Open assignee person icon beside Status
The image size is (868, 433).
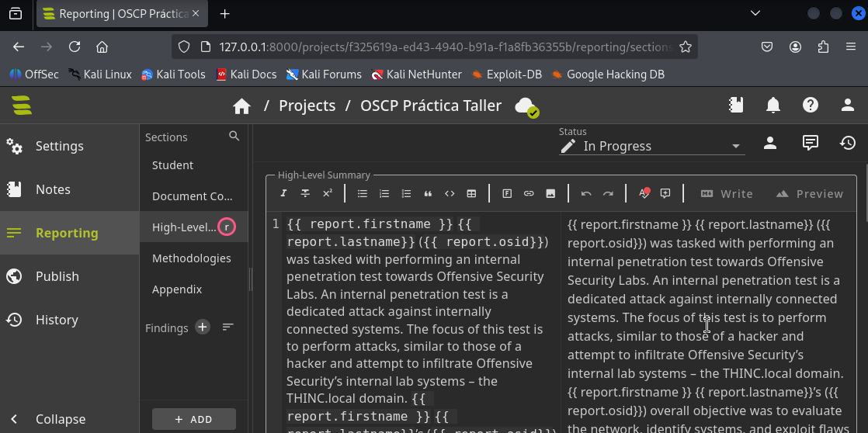pyautogui.click(x=769, y=144)
